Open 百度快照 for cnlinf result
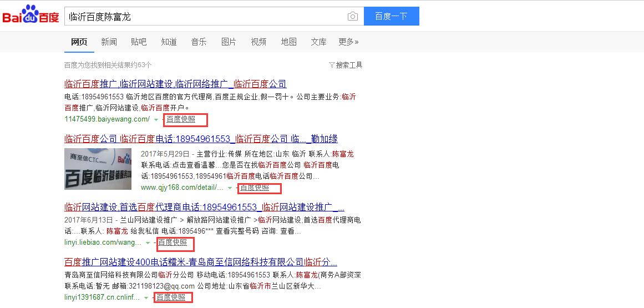 (x=171, y=297)
